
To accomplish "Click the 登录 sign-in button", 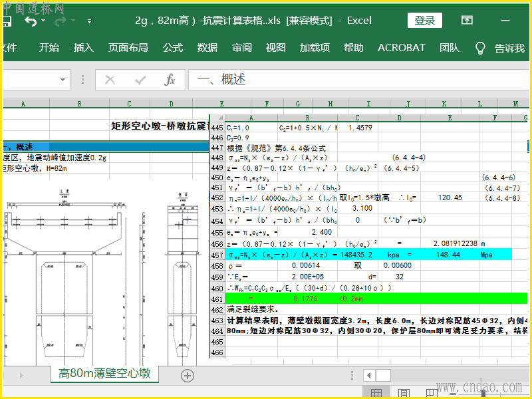I will [x=425, y=20].
